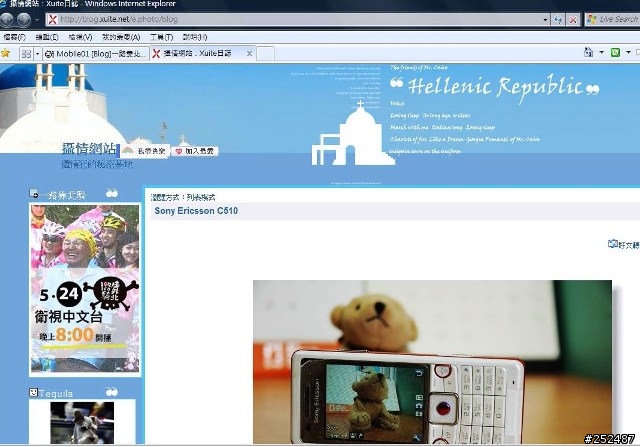Screen dimensions: 640x447
Task: Click the heart add-to-favorites button
Action: tap(195, 151)
